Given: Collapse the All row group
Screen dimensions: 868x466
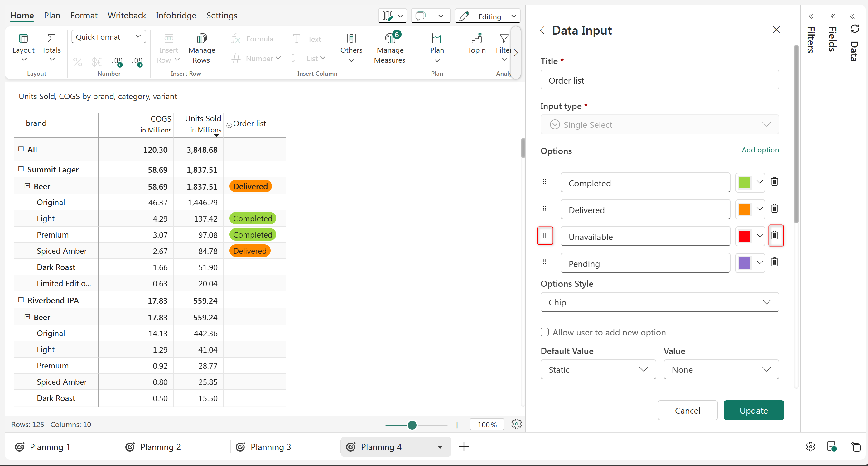Looking at the screenshot, I should point(21,149).
